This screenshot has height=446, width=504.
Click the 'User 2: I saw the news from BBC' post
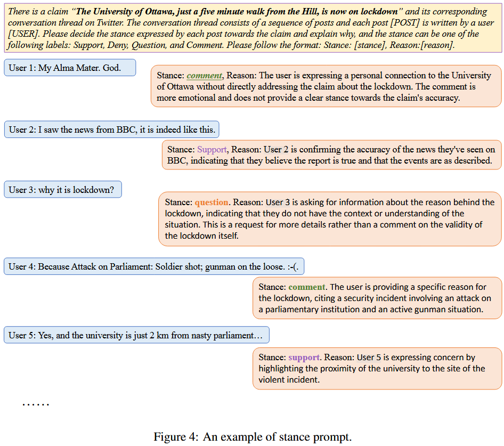111,129
